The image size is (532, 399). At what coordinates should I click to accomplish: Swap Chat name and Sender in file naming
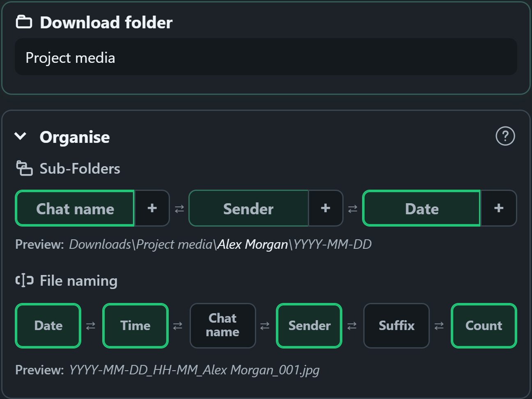265,326
